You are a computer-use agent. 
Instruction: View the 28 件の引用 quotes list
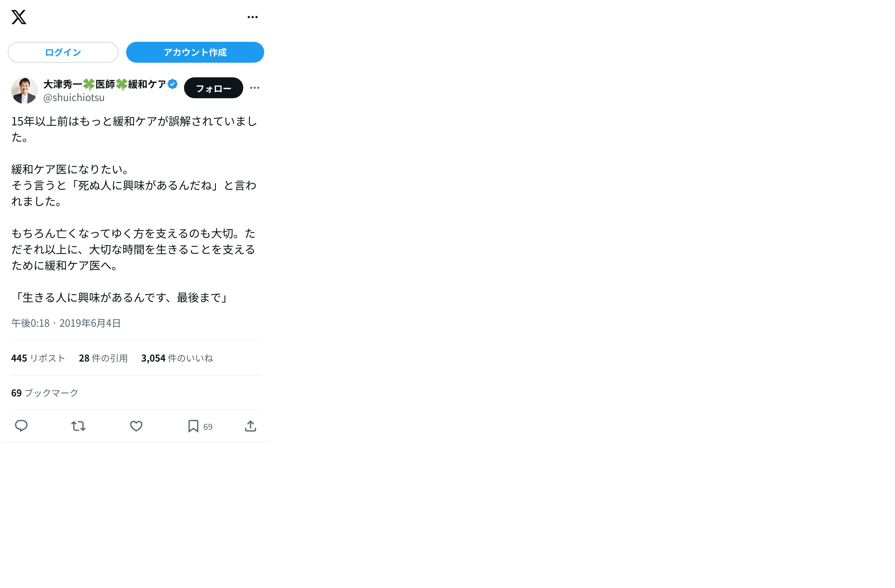pos(103,358)
